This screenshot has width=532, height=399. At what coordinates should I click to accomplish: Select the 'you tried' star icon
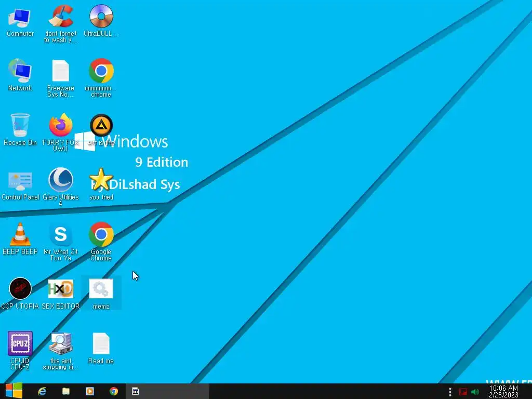tap(101, 184)
